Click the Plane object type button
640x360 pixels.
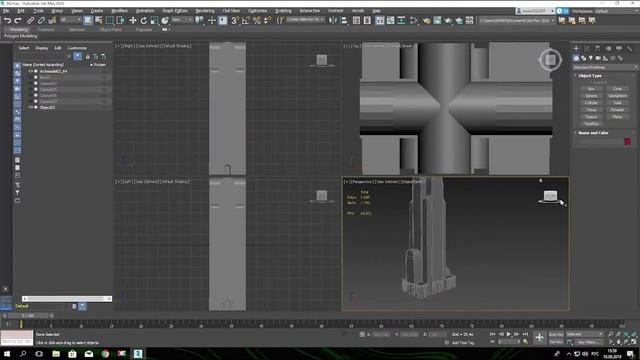(617, 116)
